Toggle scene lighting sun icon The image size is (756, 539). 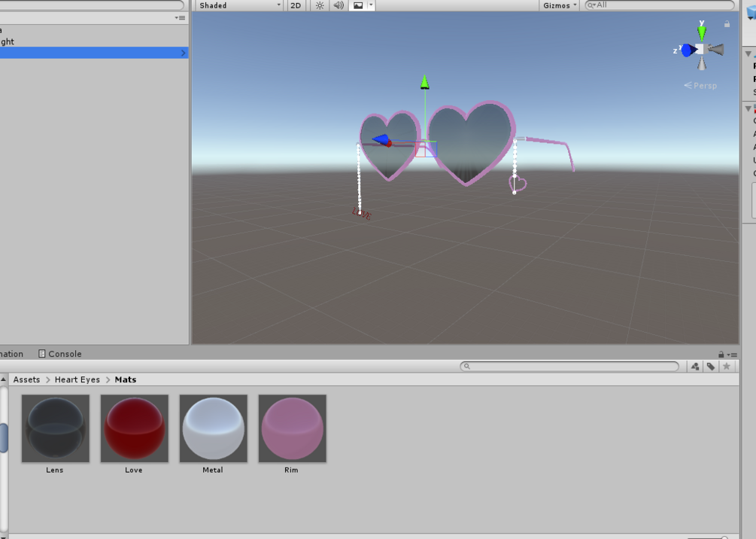pos(320,5)
